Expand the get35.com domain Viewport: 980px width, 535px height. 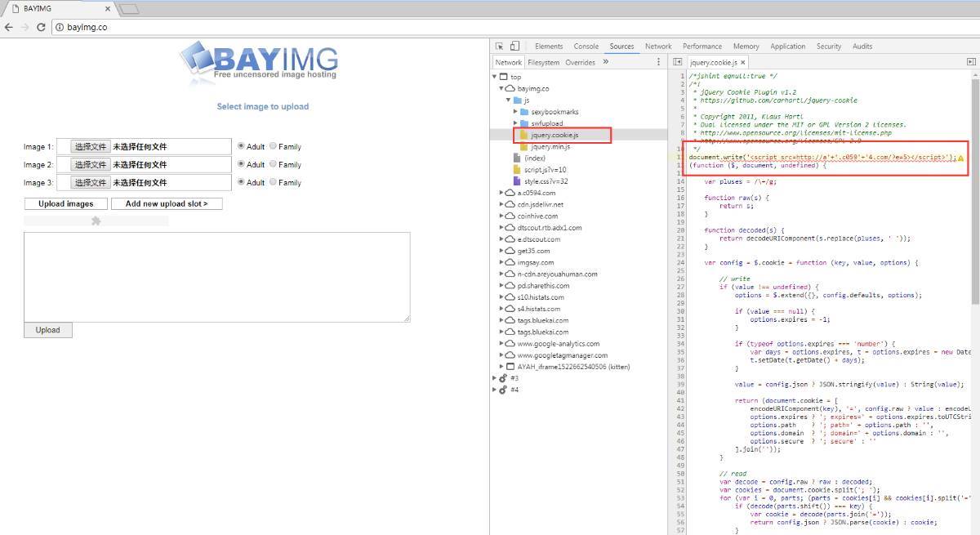[501, 251]
